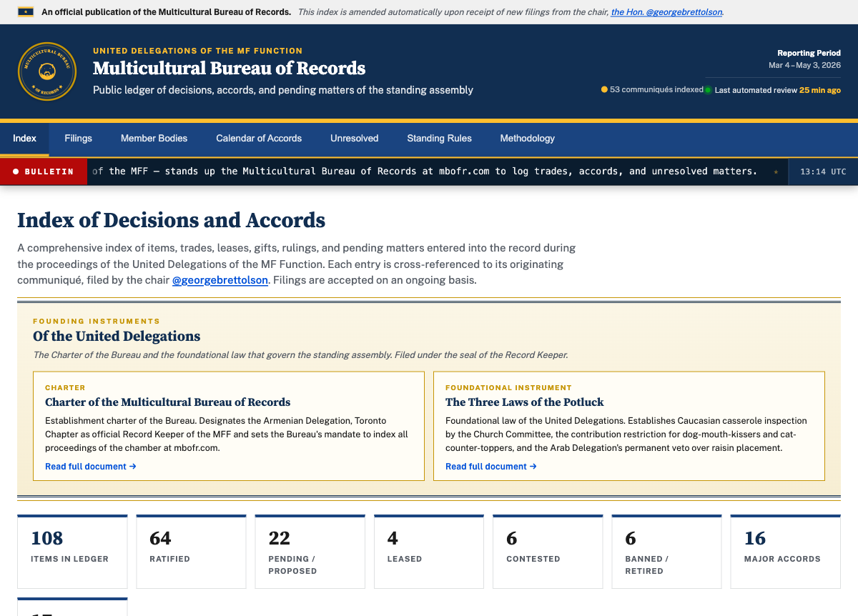858x616 pixels.
Task: Switch to Member Bodies tab
Action: click(154, 139)
